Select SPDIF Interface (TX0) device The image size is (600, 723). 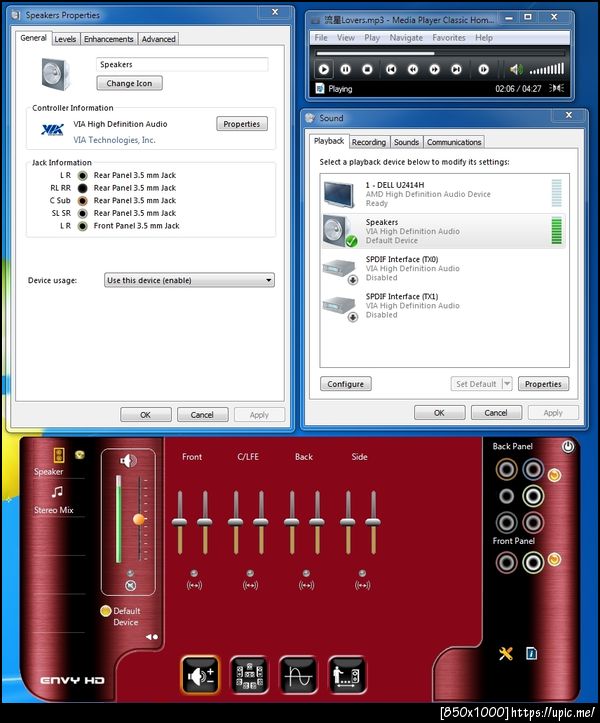point(444,268)
